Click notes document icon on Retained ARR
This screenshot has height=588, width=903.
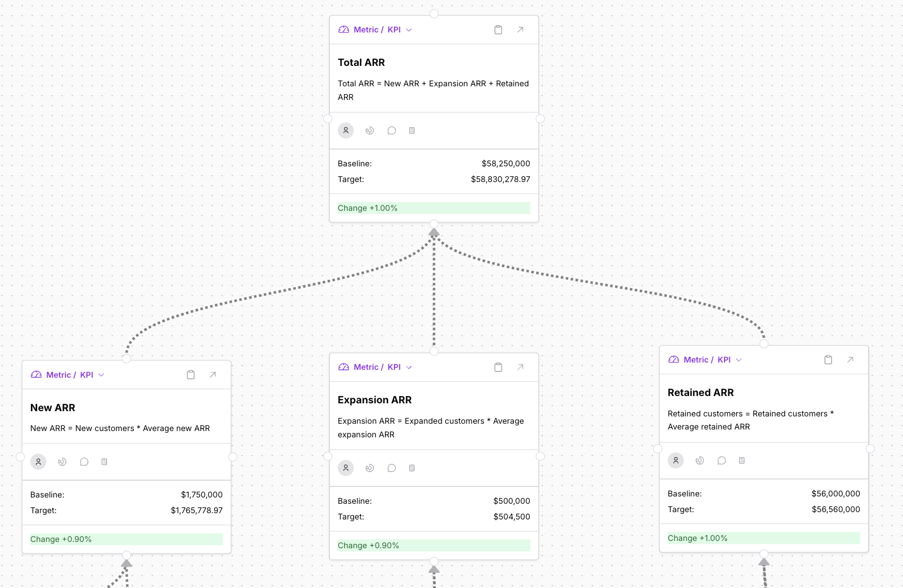point(741,461)
